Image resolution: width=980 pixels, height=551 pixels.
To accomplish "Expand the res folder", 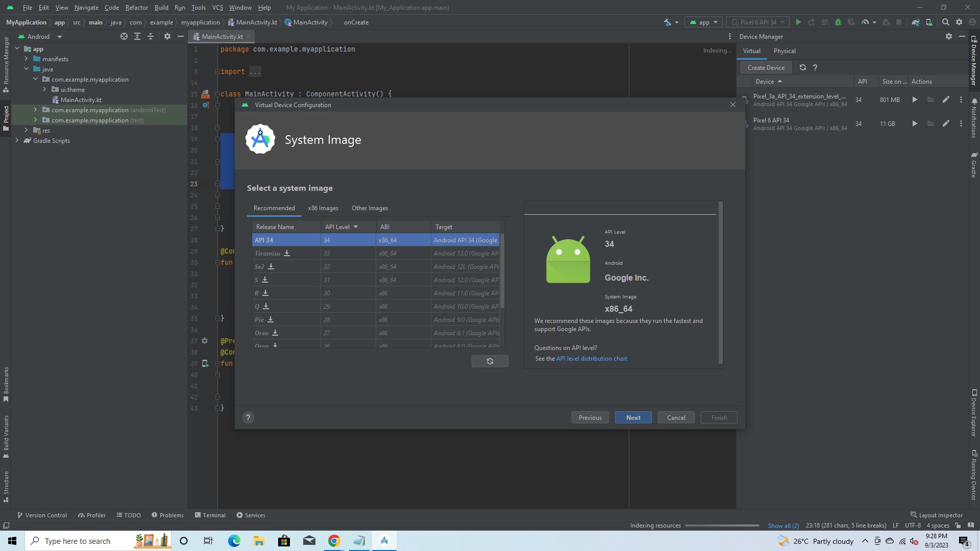I will point(26,131).
